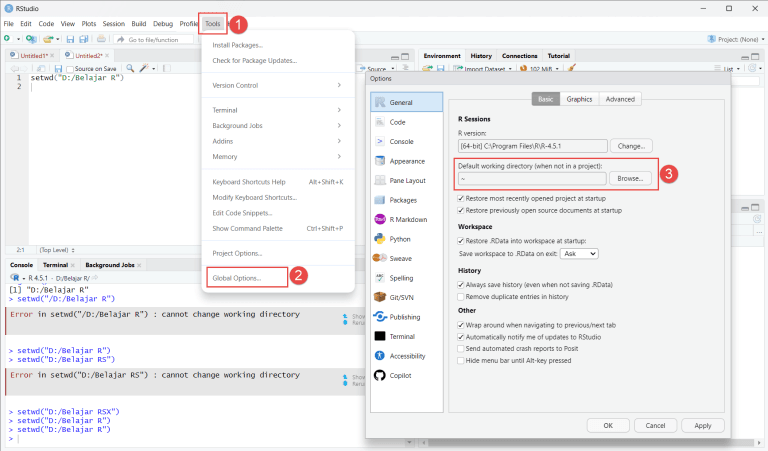Expand the Memory submenu
This screenshot has height=451, width=768.
[277, 157]
